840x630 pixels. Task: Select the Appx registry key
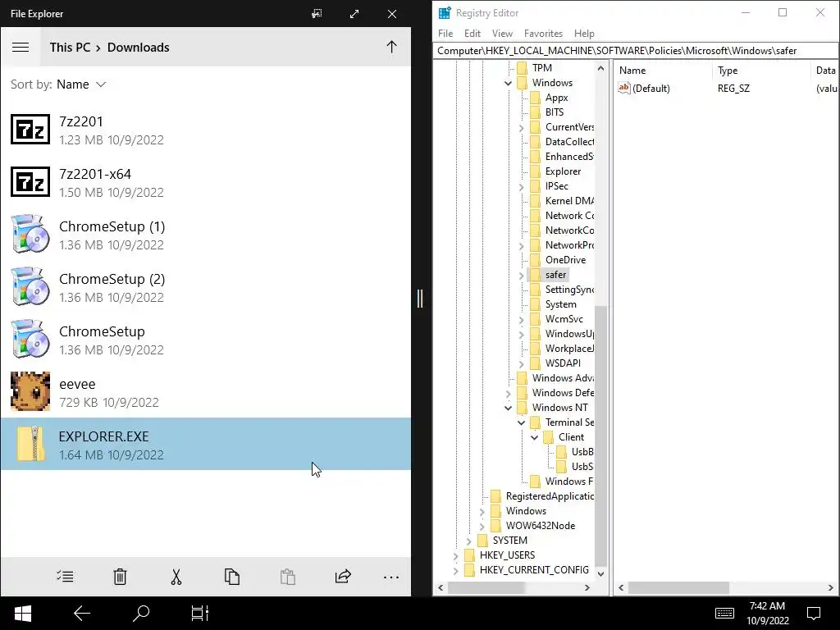tap(556, 98)
